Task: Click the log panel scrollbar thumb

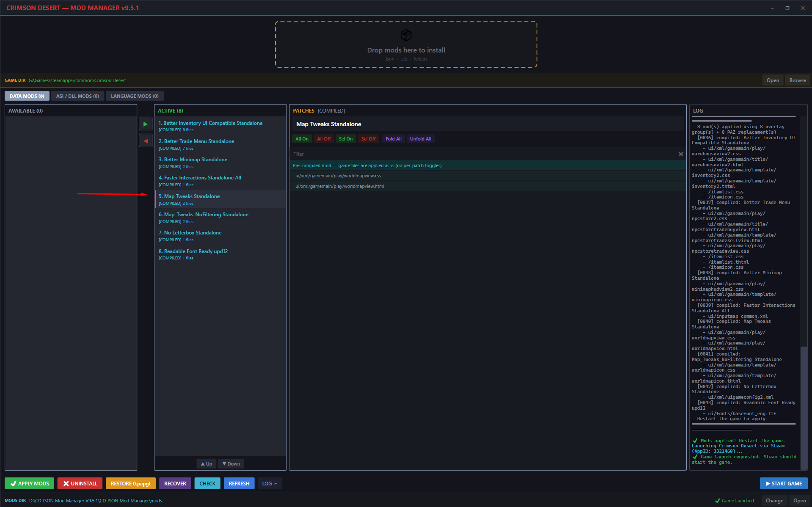Action: tap(804, 408)
